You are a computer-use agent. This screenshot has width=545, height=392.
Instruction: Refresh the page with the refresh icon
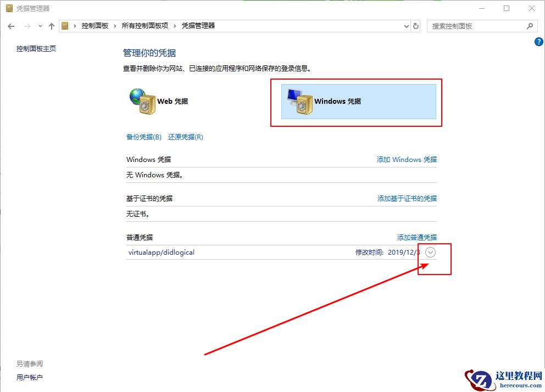click(416, 25)
